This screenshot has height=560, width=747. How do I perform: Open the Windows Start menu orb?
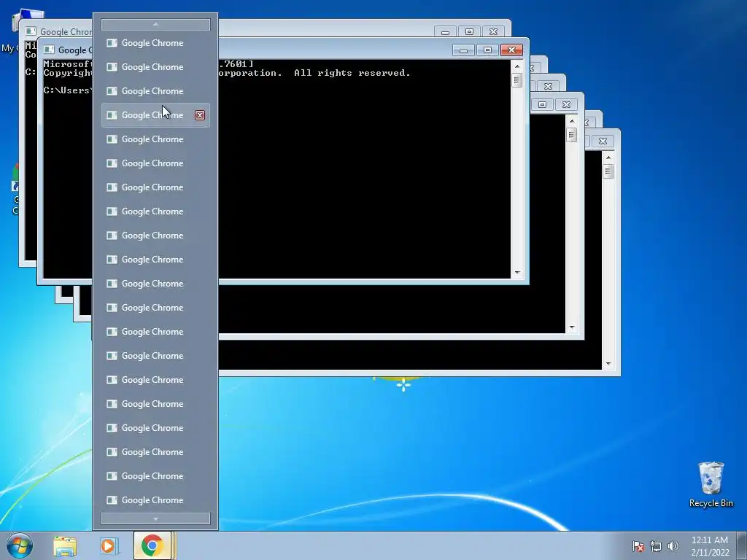[x=20, y=545]
